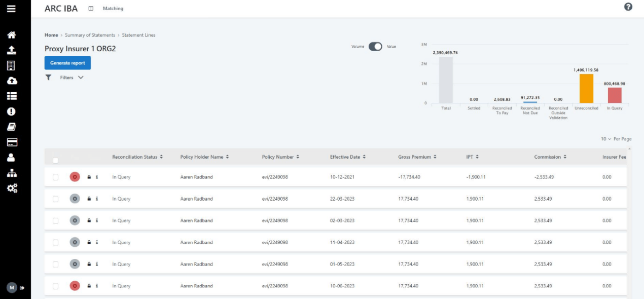This screenshot has height=299, width=644.
Task: Open the upload tray icon in sidebar
Action: 11,50
